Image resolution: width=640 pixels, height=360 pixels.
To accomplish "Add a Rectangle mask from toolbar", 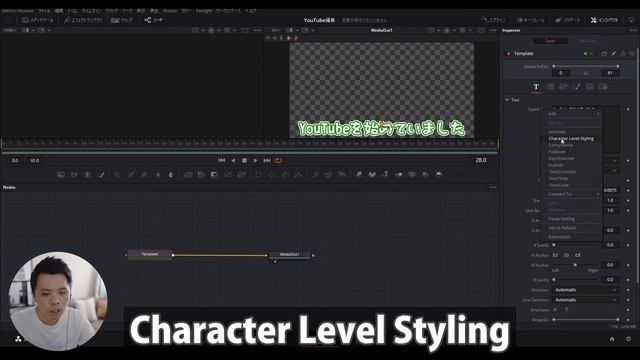I will coord(258,175).
